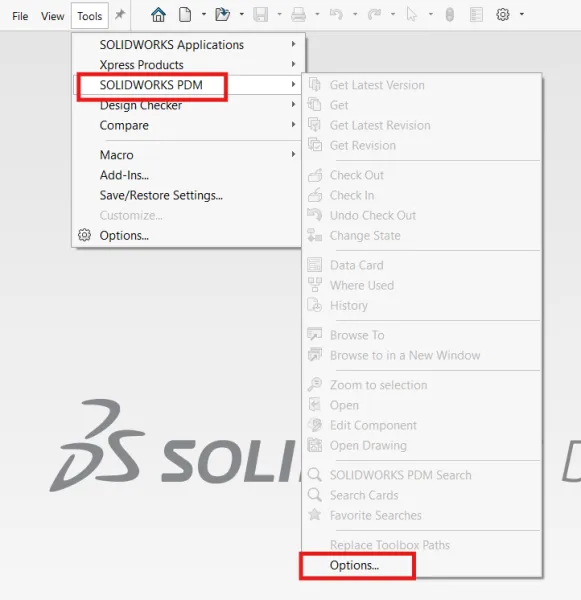
Task: Click the Tools menu
Action: tap(90, 16)
